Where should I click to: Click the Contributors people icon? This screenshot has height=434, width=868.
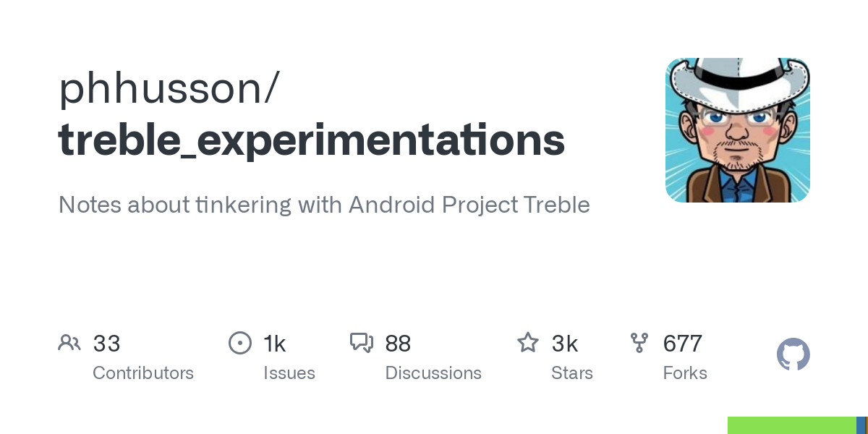click(69, 343)
